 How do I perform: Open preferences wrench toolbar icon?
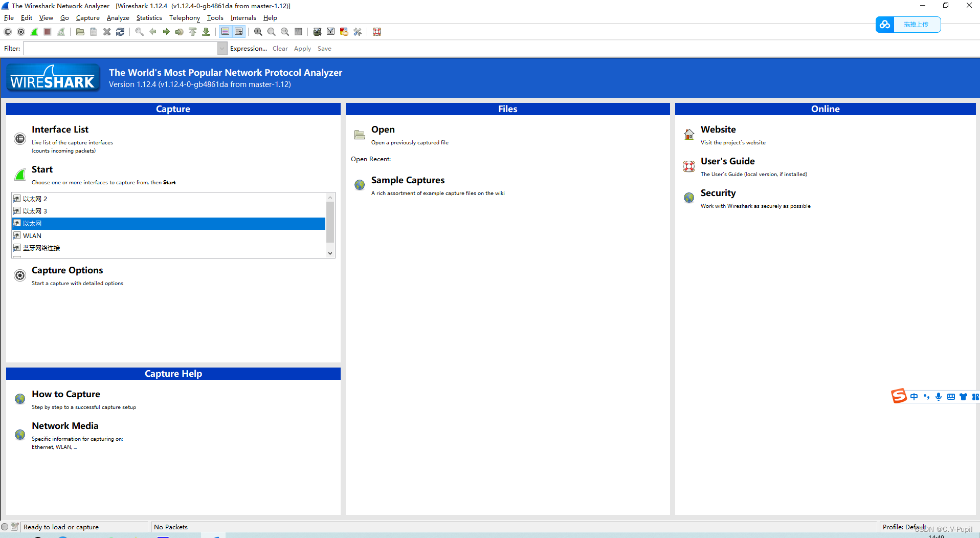pos(358,32)
